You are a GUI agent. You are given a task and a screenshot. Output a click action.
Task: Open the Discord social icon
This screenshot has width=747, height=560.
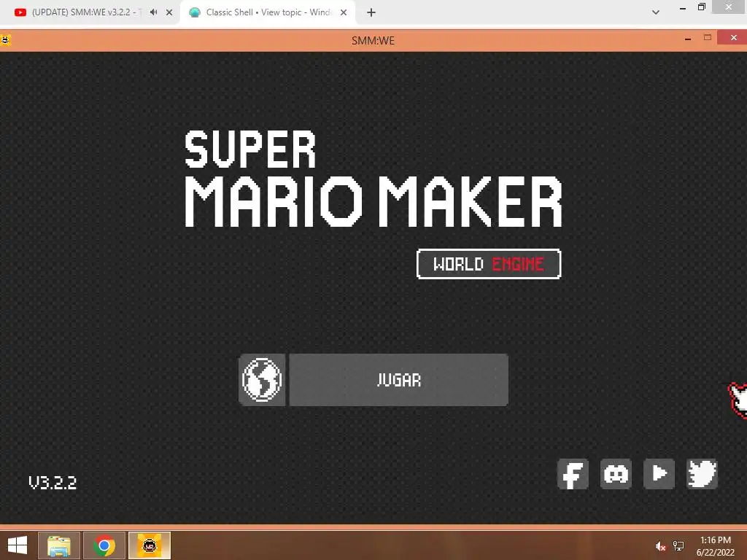(x=616, y=474)
